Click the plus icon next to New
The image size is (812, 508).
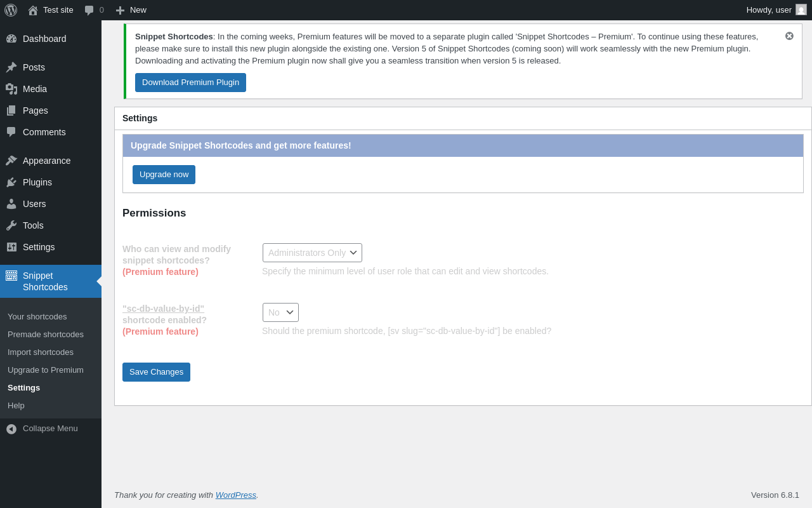click(x=120, y=10)
